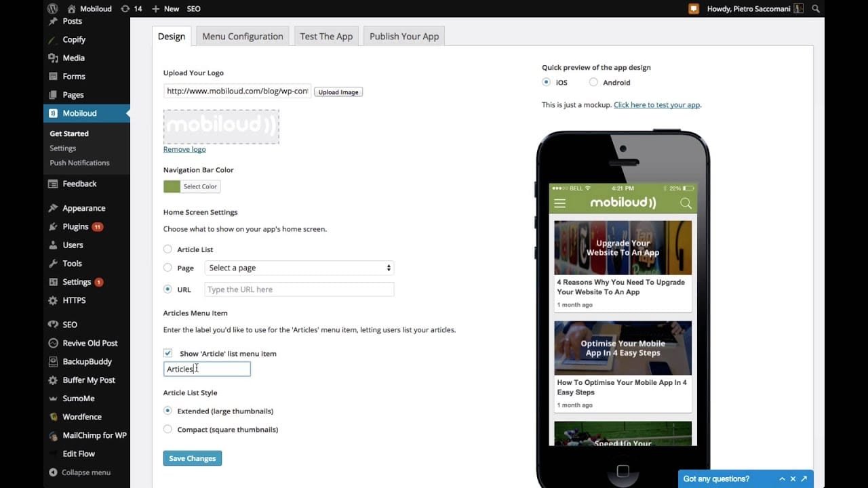Open the + New menu in admin bar

click(165, 9)
